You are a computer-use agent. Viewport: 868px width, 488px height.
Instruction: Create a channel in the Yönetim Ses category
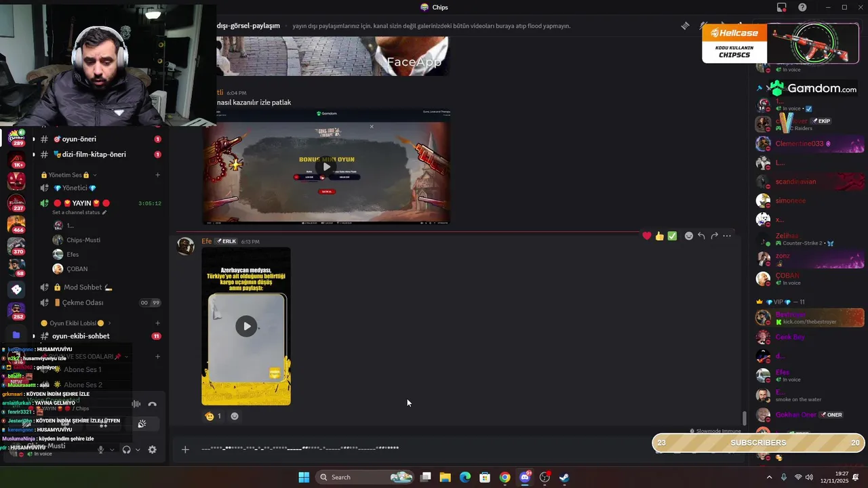(157, 175)
